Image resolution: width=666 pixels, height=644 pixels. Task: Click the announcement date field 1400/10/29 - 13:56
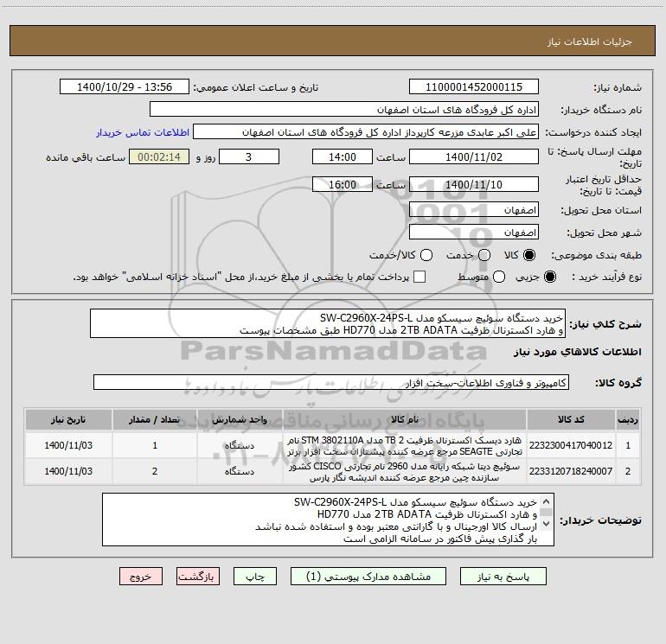pos(125,87)
